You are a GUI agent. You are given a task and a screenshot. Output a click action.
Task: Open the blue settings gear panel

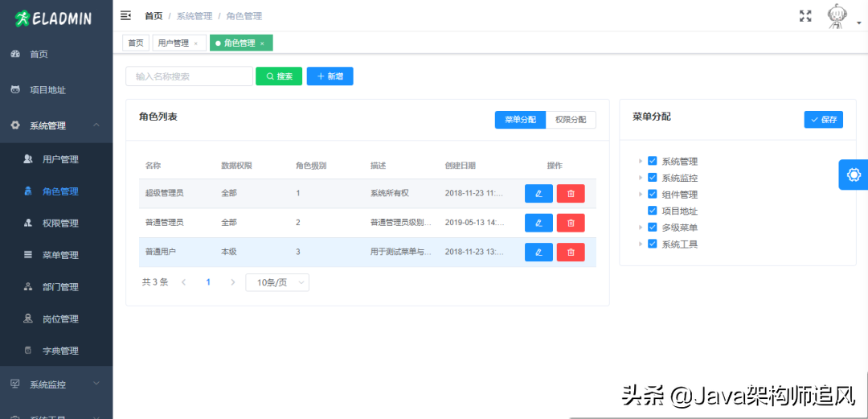[x=854, y=175]
